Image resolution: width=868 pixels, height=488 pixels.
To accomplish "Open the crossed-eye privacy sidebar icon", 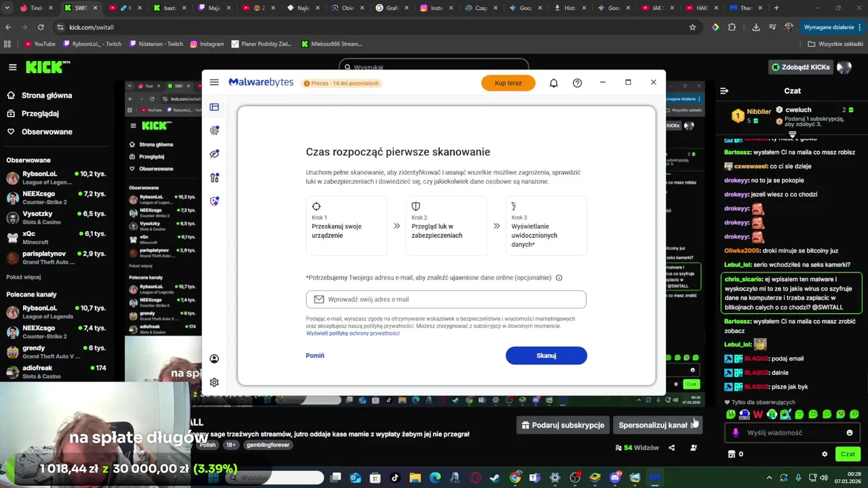I will (214, 154).
